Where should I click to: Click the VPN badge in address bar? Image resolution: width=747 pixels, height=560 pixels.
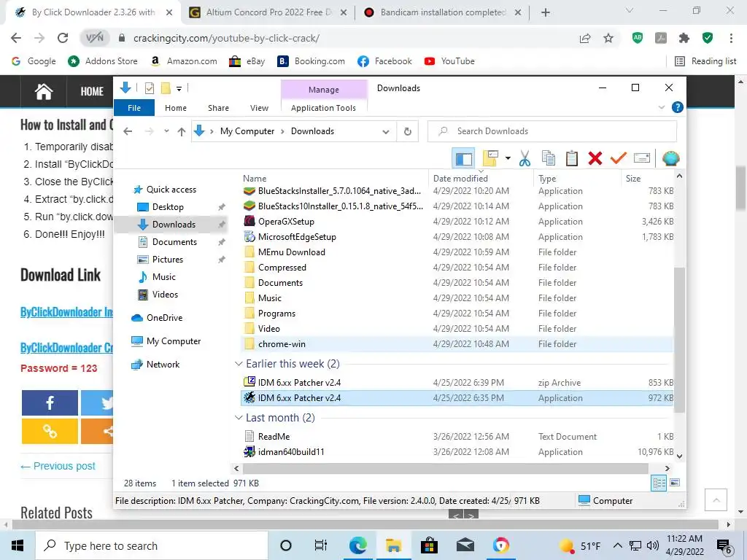(94, 38)
